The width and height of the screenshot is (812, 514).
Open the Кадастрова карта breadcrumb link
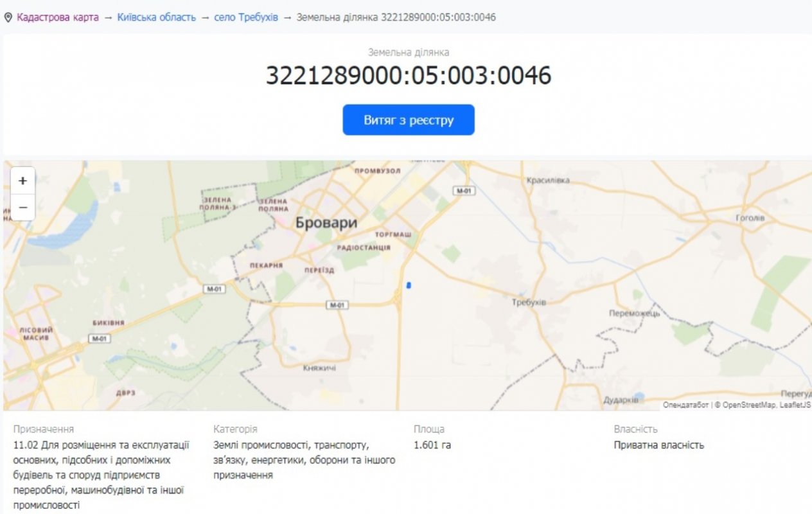[x=58, y=17]
